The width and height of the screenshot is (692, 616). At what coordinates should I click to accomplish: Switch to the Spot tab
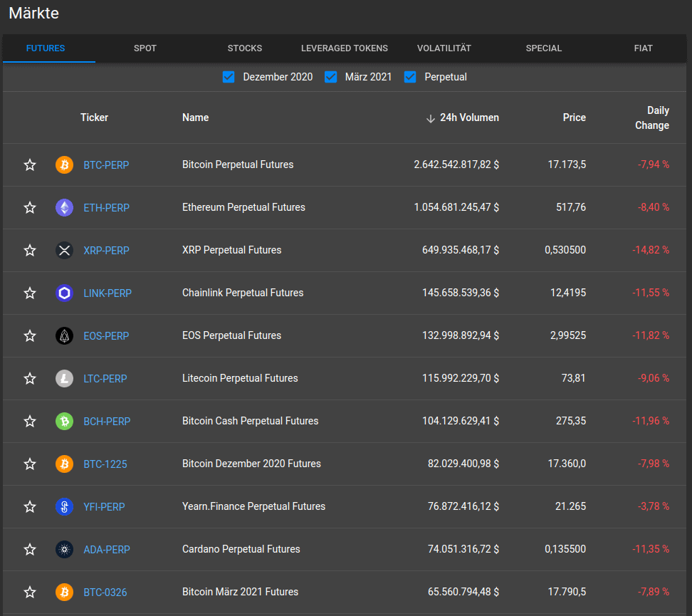145,48
